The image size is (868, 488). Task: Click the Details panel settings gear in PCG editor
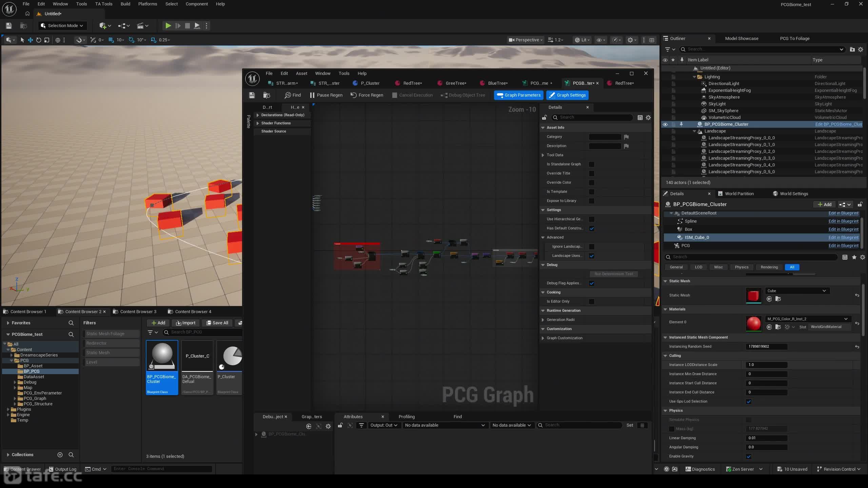pos(648,118)
